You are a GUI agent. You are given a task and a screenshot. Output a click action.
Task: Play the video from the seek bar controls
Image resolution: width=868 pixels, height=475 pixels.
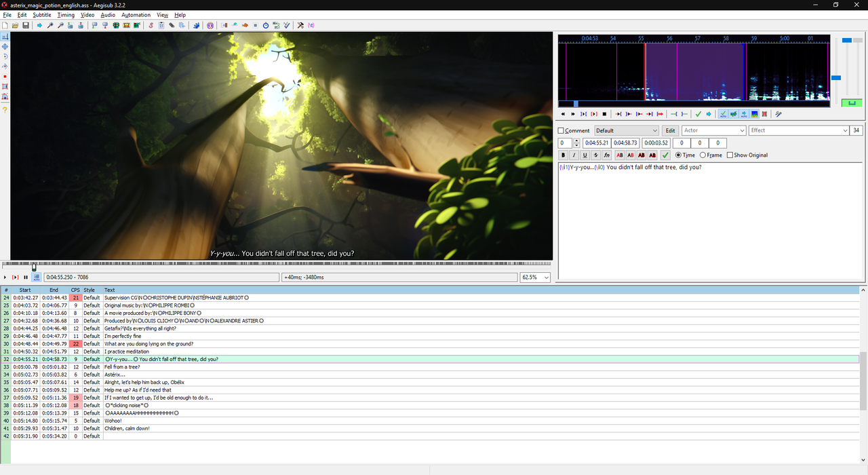[x=5, y=277]
